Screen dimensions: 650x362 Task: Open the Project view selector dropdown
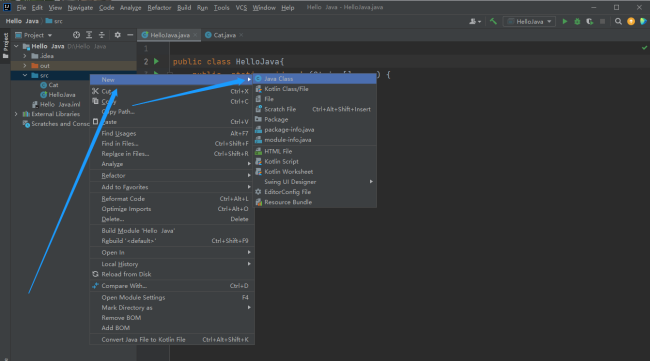(34, 35)
